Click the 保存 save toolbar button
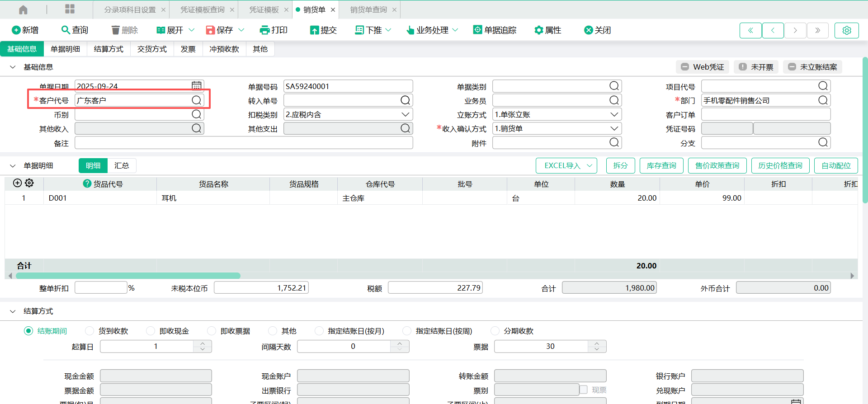This screenshot has height=404, width=868. tap(220, 30)
